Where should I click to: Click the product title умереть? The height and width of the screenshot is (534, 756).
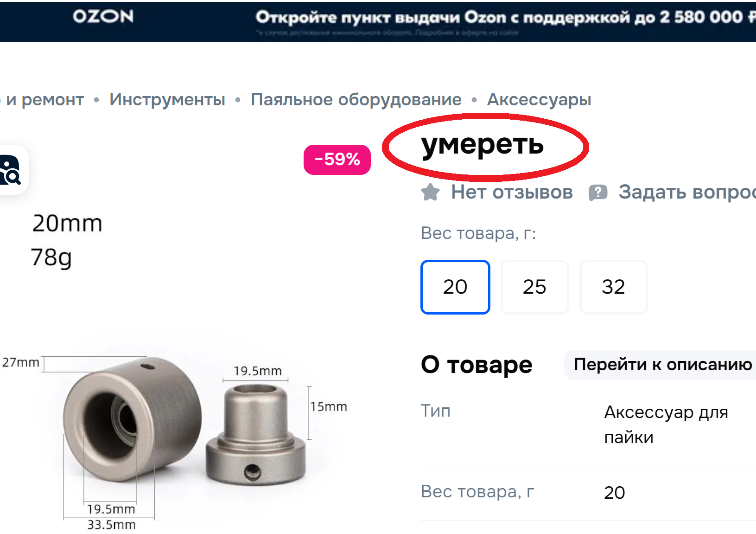482,145
